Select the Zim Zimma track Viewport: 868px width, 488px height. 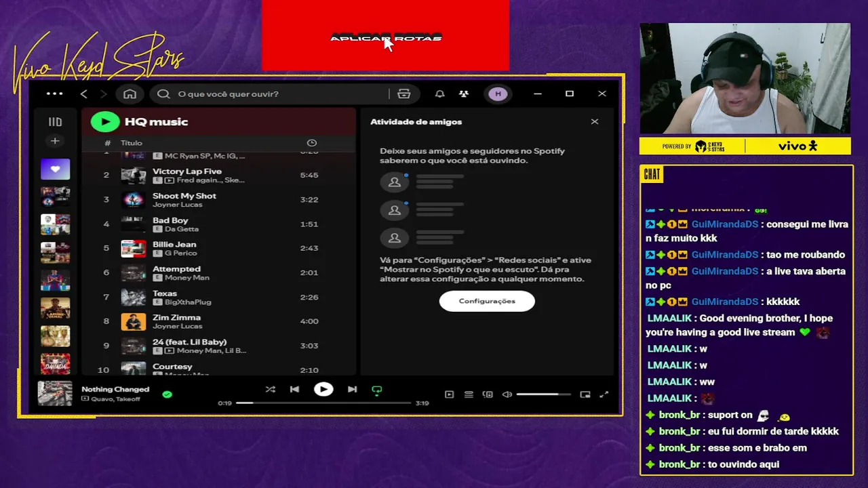(218, 321)
